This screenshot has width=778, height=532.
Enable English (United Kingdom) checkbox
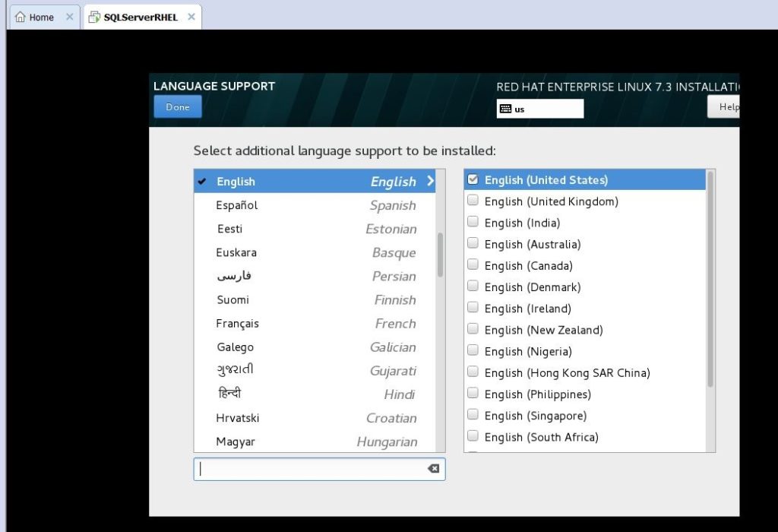[473, 201]
